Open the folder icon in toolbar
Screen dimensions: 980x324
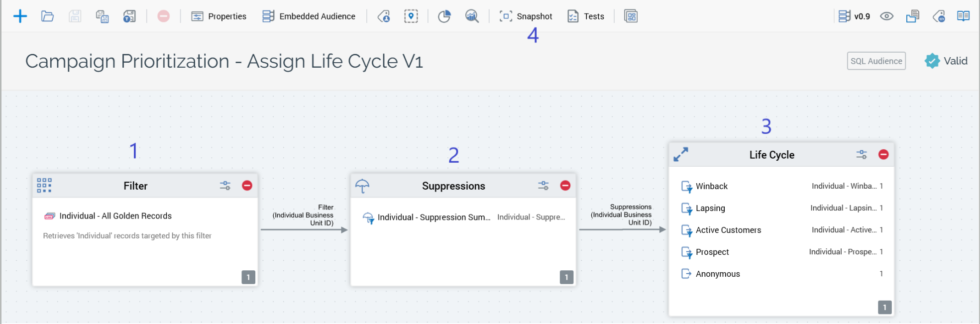[x=47, y=16]
